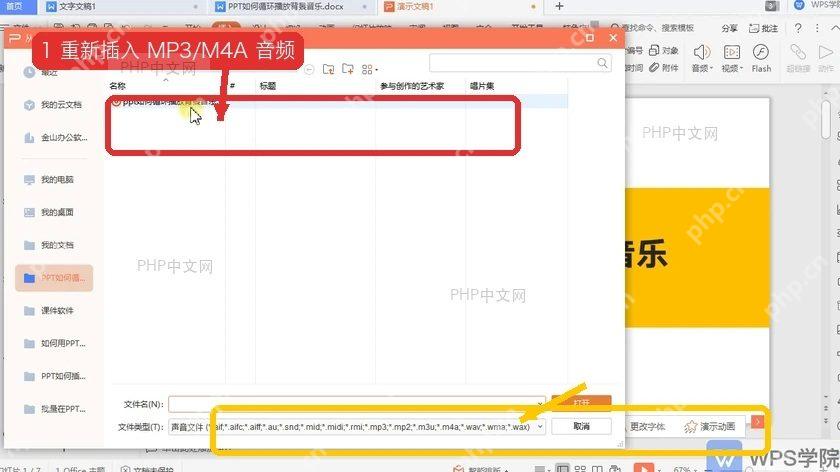
Task: Sort by 标题 column header
Action: pos(268,86)
